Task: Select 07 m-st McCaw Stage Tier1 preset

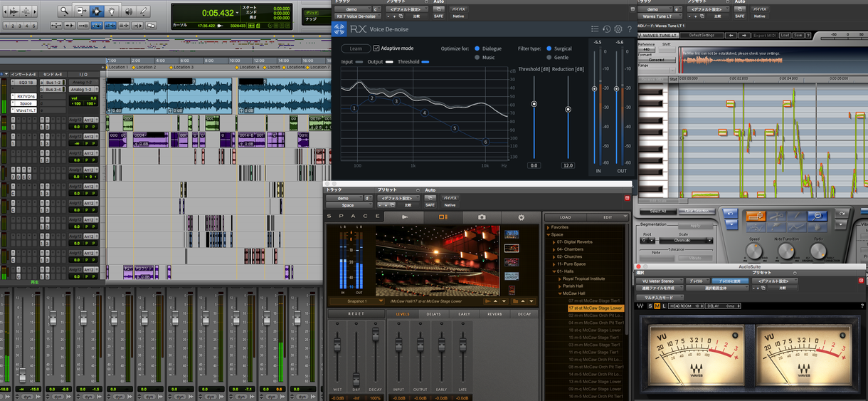Action: tap(594, 301)
